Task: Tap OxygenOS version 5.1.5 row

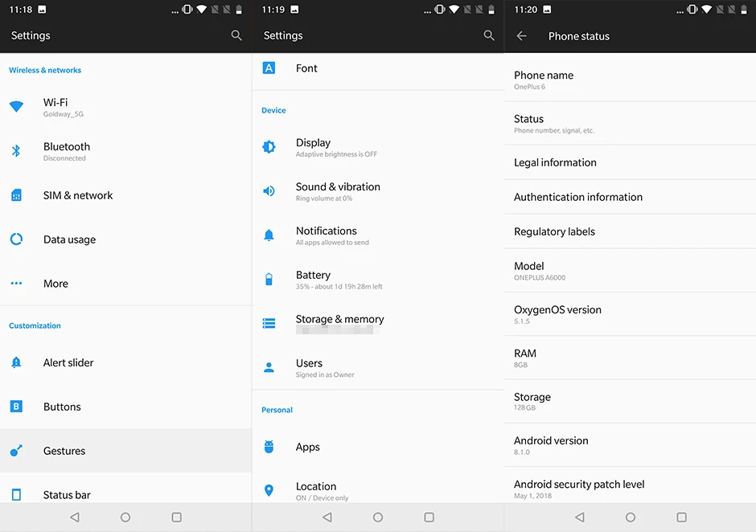Action: pyautogui.click(x=631, y=314)
